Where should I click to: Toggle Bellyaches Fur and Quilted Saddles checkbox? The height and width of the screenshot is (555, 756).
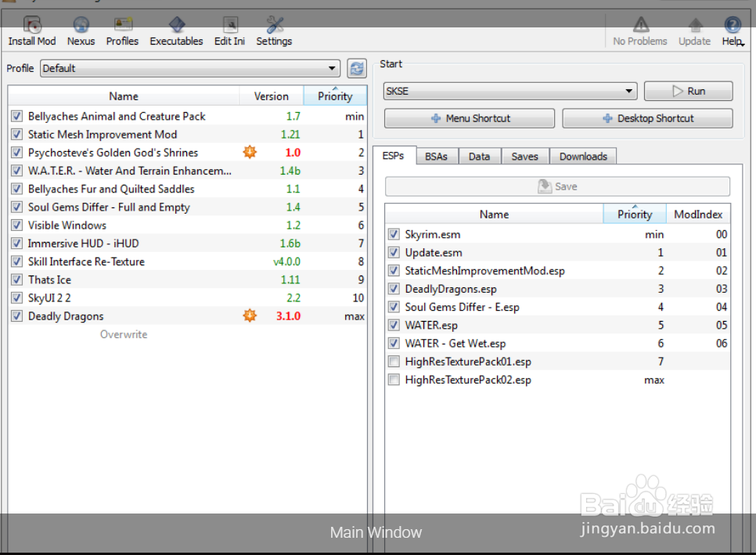(x=17, y=189)
